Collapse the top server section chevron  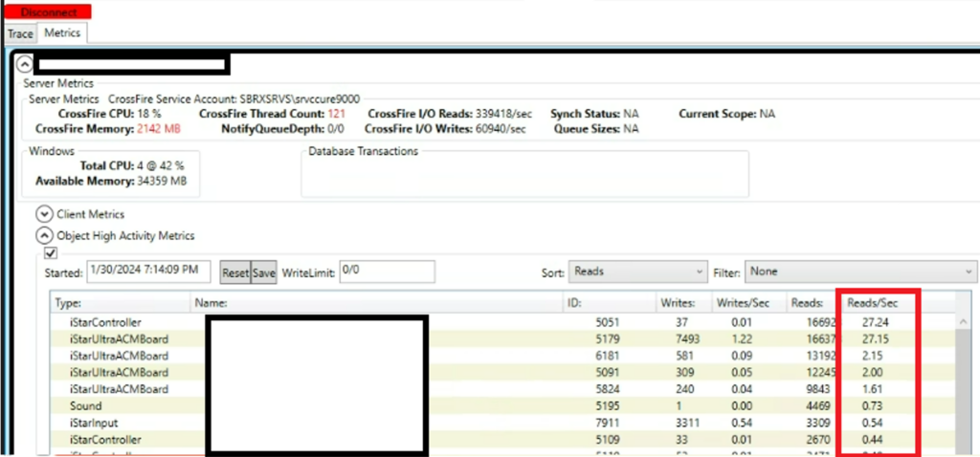tap(25, 66)
